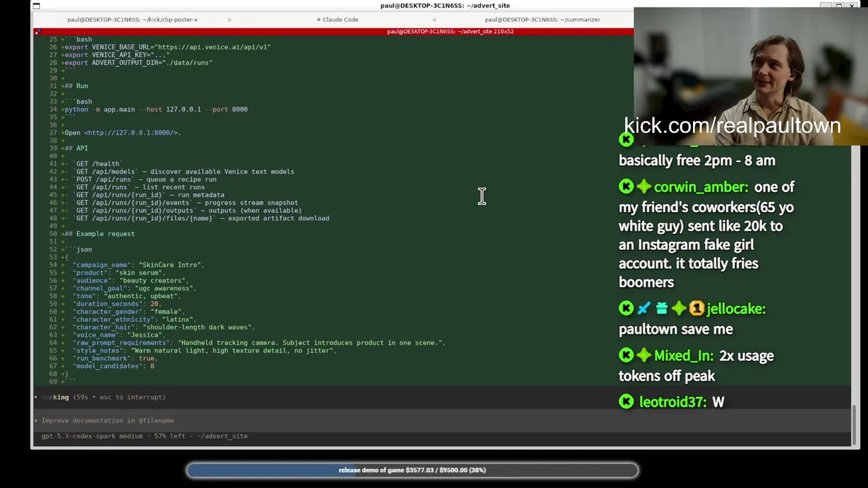Screen dimensions: 868x488
Task: Click the 'paultown save me' chat message
Action: 675,329
